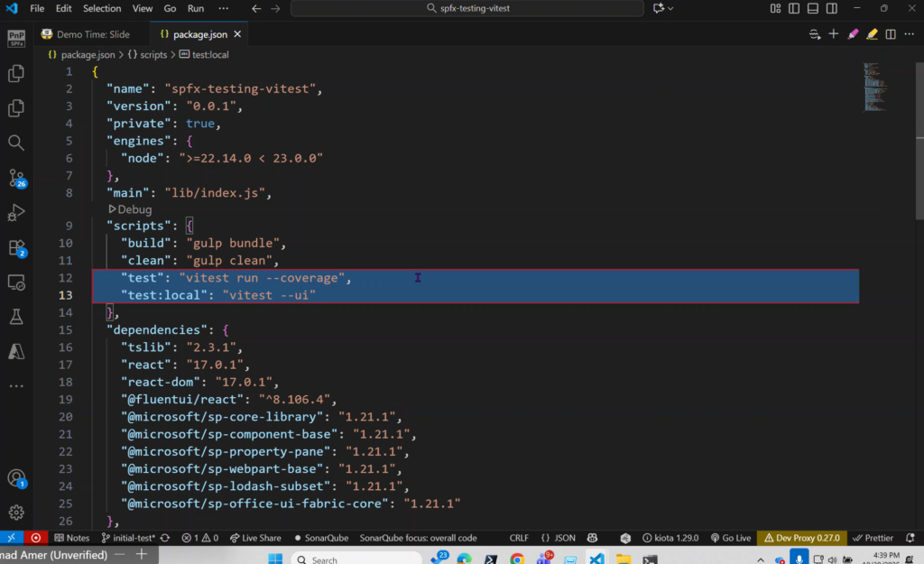Open the Run and Debug view

(15, 213)
